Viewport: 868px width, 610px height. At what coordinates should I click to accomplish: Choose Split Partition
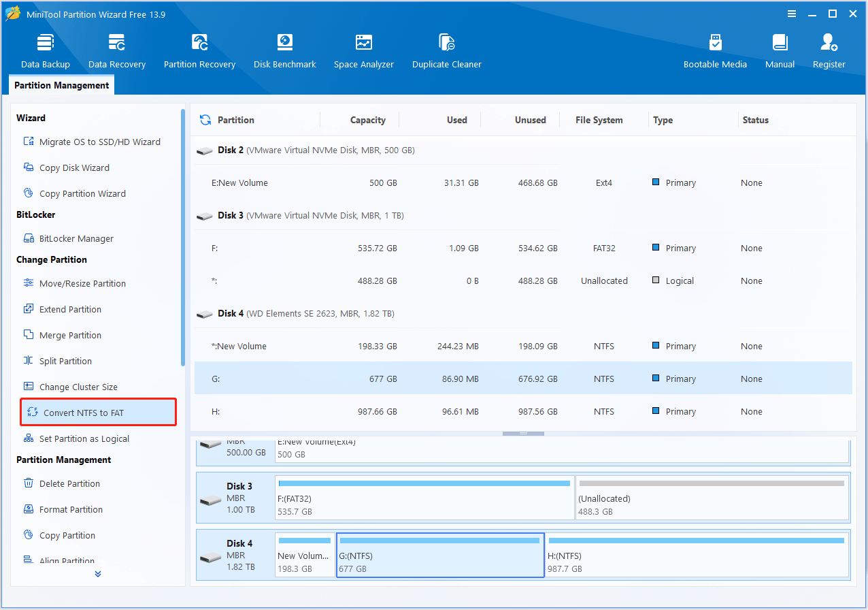[x=57, y=361]
